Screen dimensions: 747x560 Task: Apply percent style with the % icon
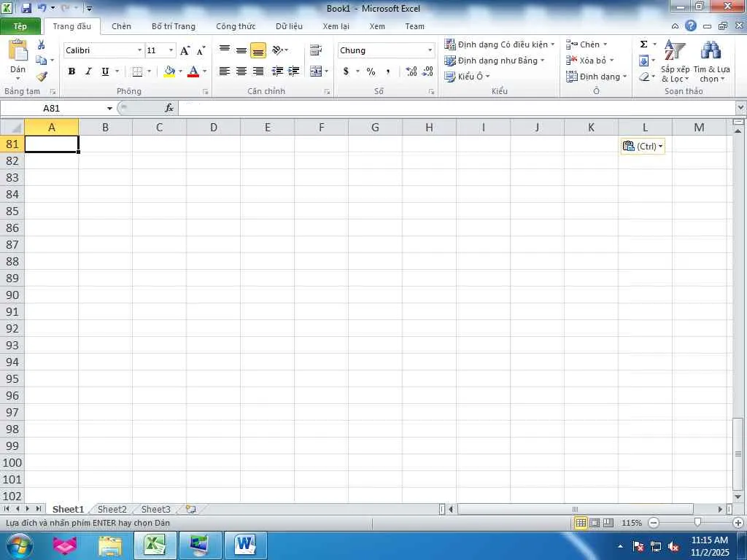(371, 71)
